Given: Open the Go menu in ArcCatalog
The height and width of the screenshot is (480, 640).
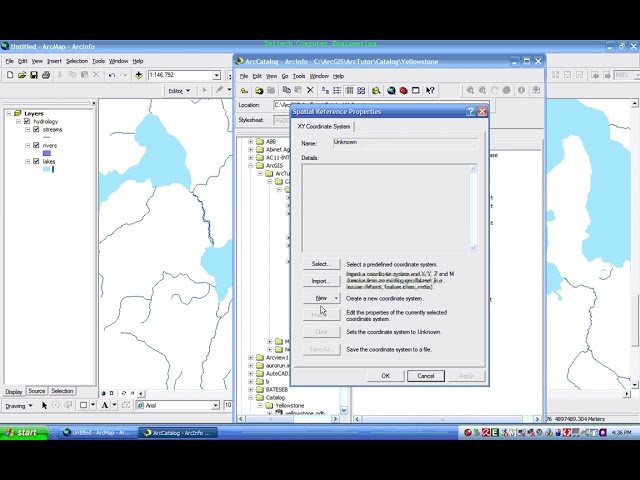Looking at the screenshot, I should (x=285, y=76).
